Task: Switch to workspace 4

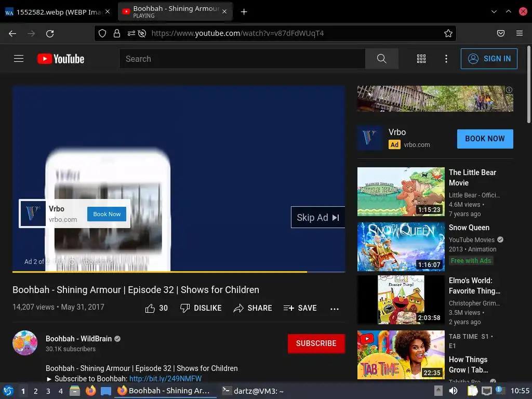Action: point(61,391)
